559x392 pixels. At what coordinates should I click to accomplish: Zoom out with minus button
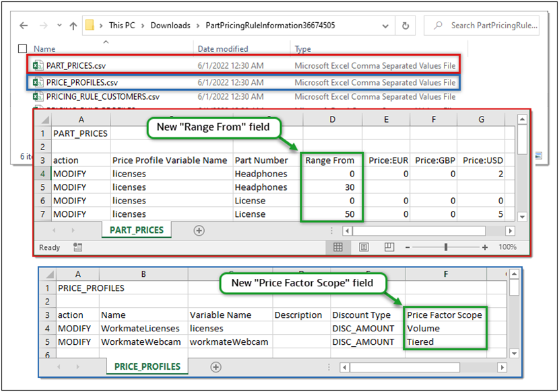click(x=407, y=247)
